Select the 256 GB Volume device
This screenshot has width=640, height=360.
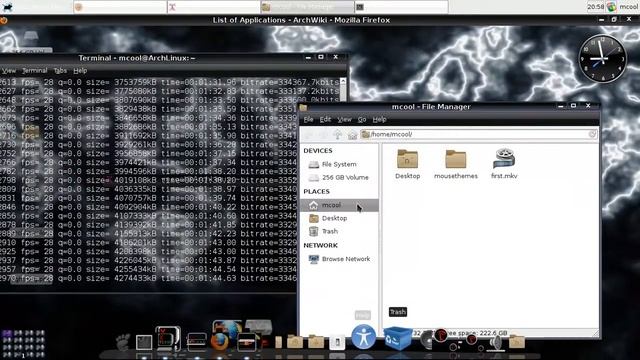[339, 178]
